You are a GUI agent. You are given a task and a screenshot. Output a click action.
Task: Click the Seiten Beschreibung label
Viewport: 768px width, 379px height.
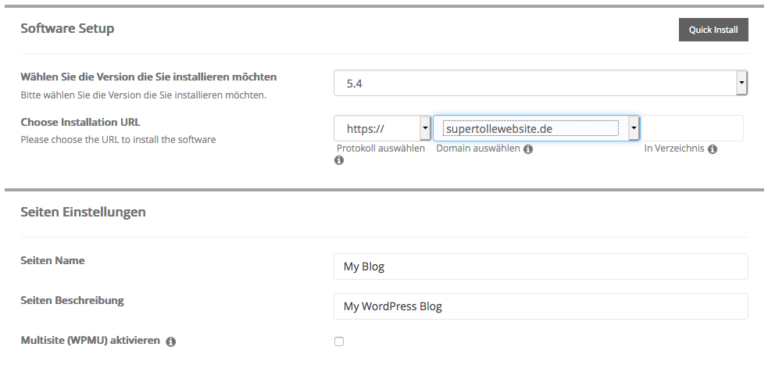(x=72, y=300)
